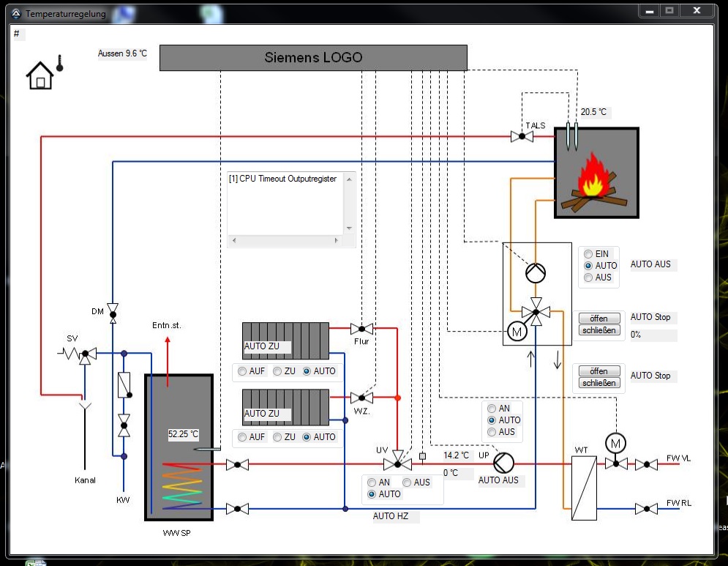Select the CPU Timeout Outputregister message
Screen dimensions: 728x566
(x=283, y=179)
